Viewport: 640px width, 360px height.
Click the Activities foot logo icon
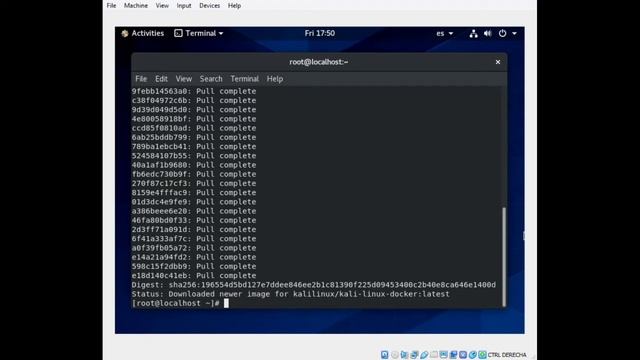tap(125, 33)
